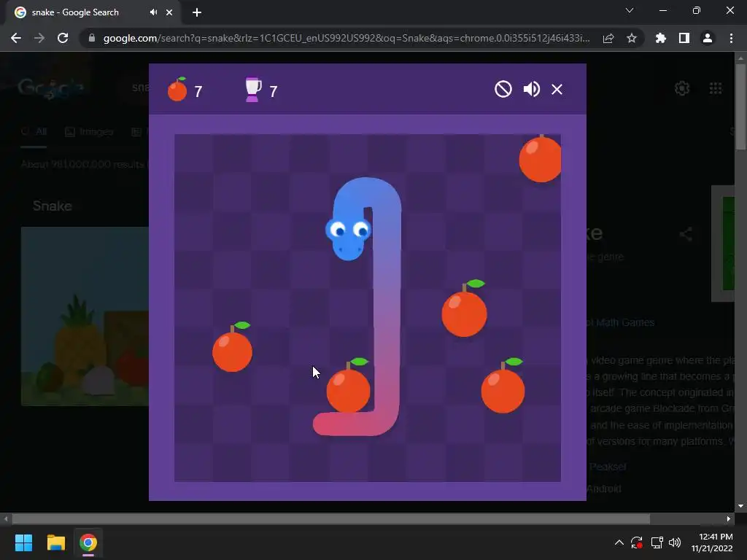Open the Google apps grid

[x=716, y=88]
